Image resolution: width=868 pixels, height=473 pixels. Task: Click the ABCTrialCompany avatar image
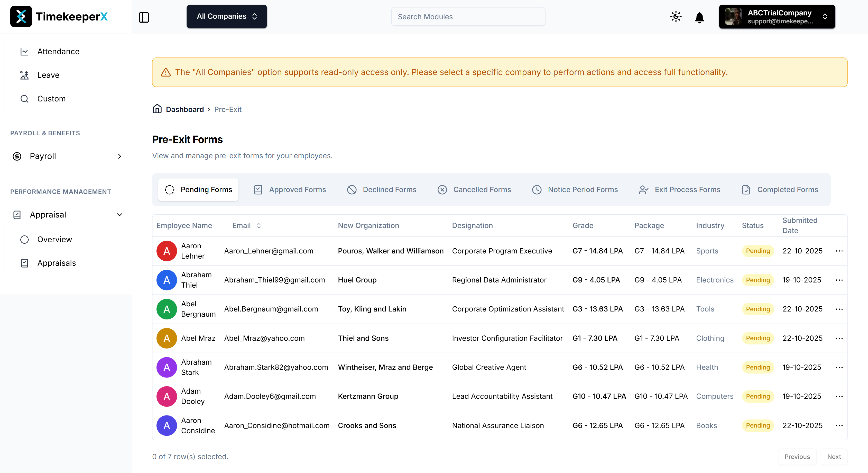(x=733, y=16)
